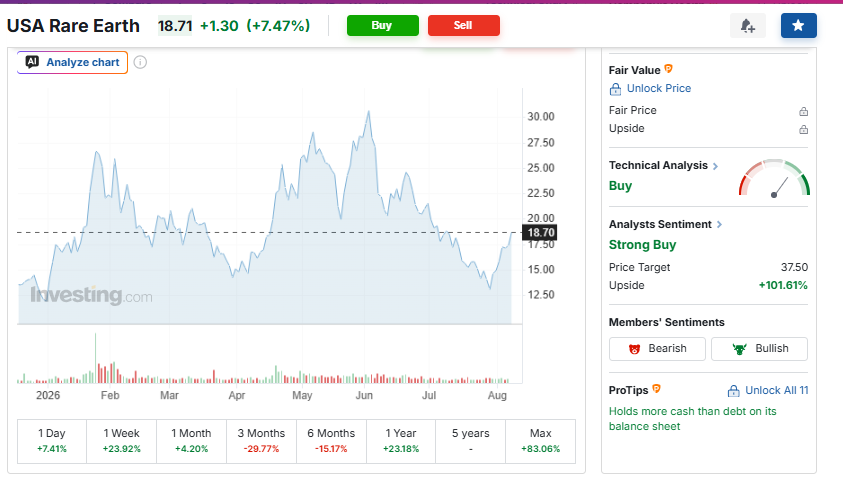Screen dimensions: 843x479
Task: Click the AI icon in Analyze chart
Action: pyautogui.click(x=32, y=62)
